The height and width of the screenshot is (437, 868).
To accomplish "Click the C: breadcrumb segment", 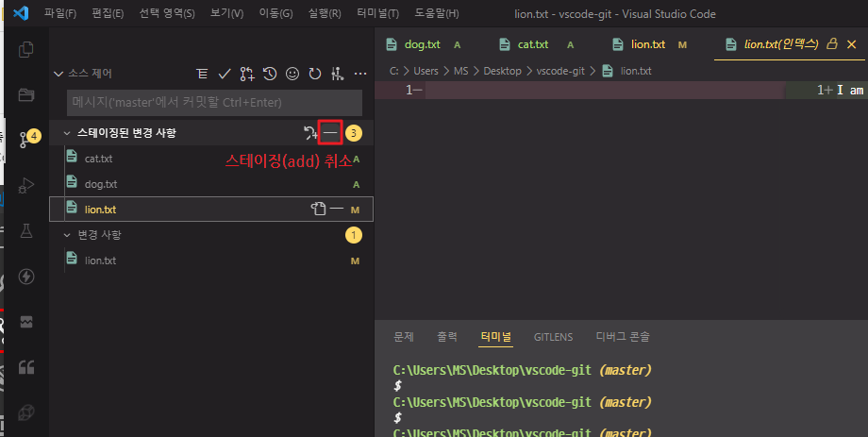I will (393, 71).
